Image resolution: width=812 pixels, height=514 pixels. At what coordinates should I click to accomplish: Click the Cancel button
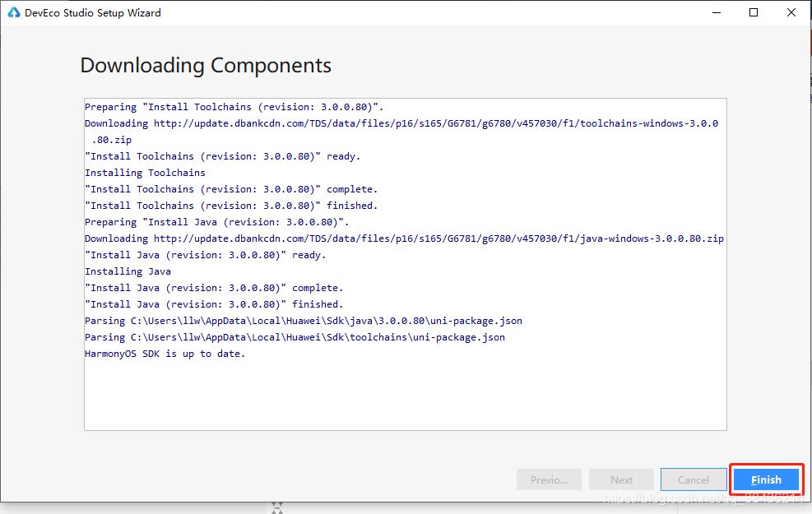[x=693, y=479]
